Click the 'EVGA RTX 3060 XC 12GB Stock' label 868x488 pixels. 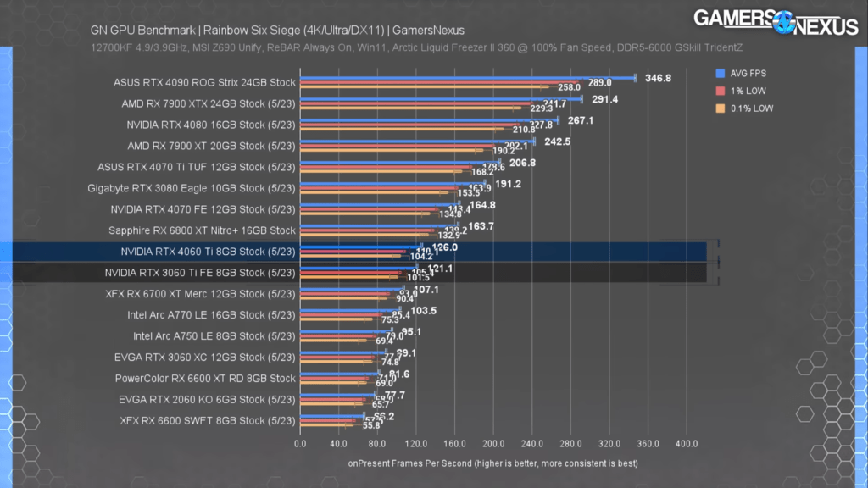click(x=205, y=358)
